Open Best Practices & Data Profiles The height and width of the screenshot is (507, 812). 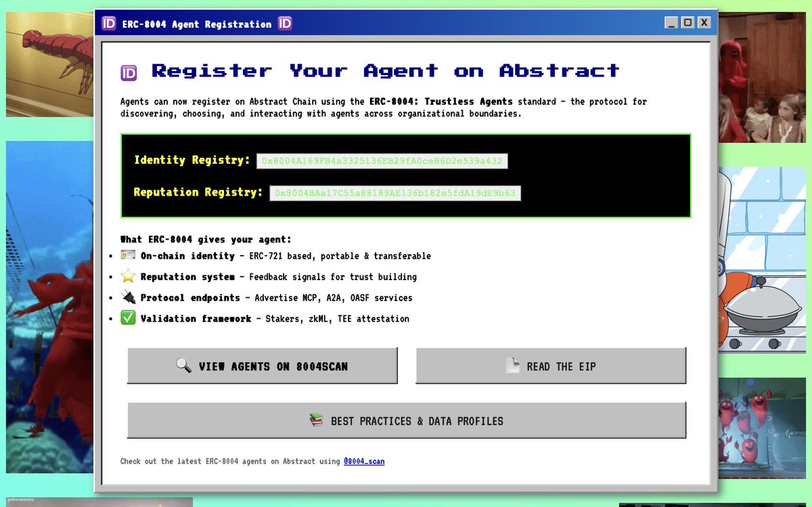coord(407,420)
